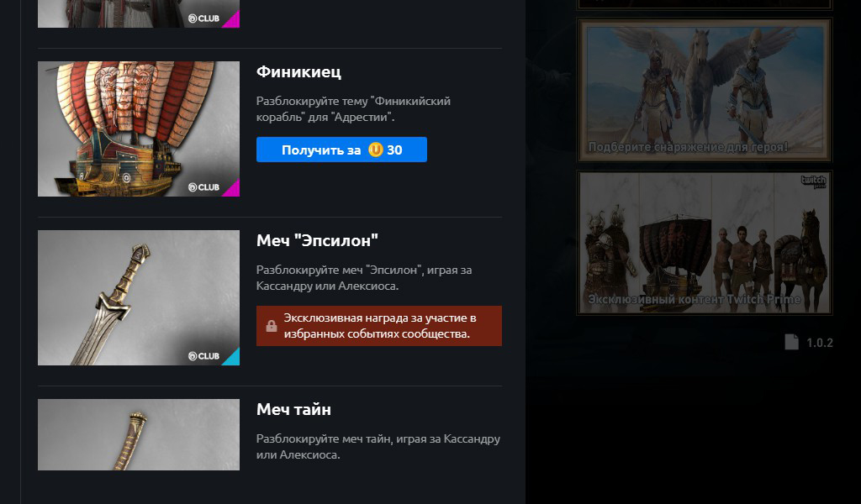Click the lock icon on the exclusive reward notice

click(272, 326)
